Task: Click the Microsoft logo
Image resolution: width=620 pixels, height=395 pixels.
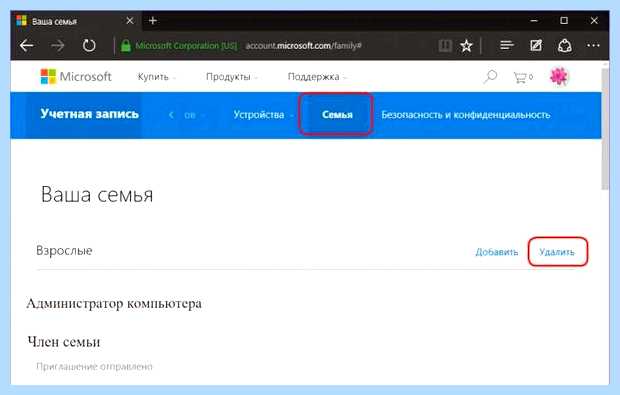Action: [76, 76]
